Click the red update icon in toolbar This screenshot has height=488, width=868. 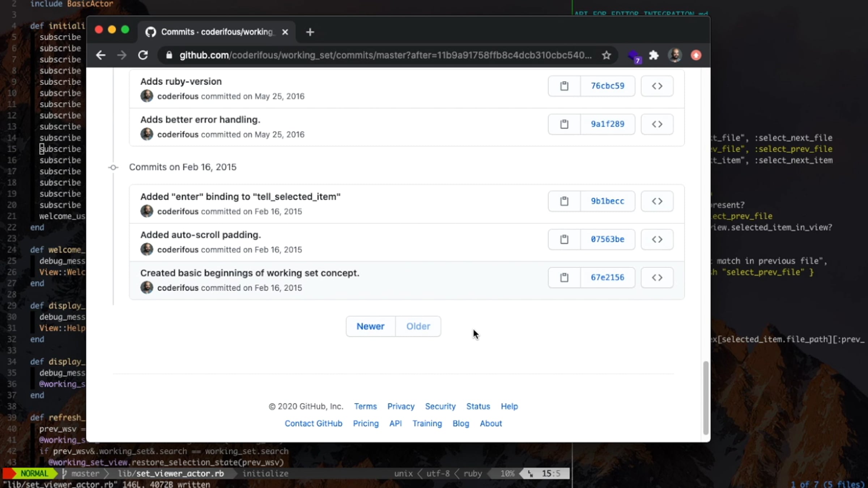(x=696, y=55)
